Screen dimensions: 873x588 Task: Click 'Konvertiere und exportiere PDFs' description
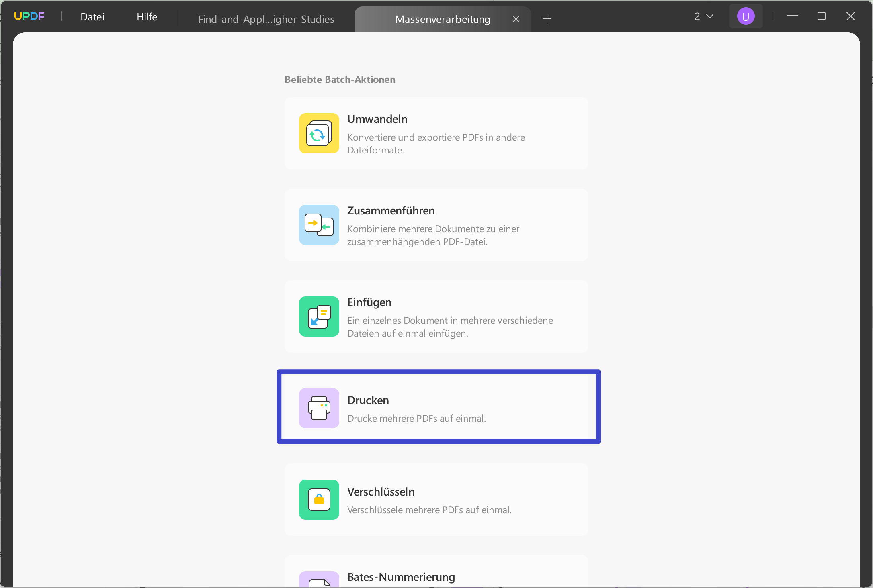pos(436,144)
